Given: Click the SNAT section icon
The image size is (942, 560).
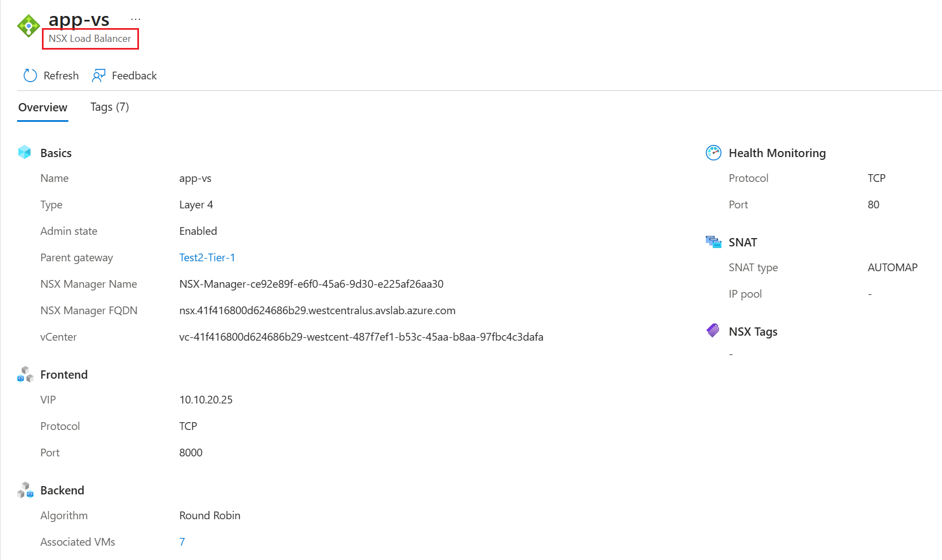Looking at the screenshot, I should click(714, 242).
